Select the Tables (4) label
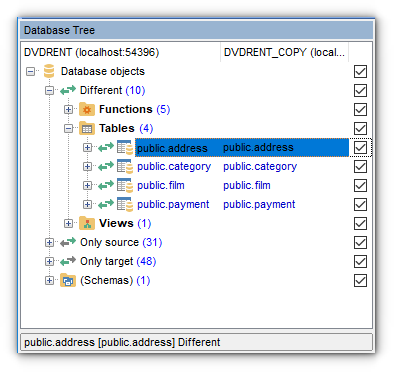Screen dimensions: 394x372 pyautogui.click(x=126, y=128)
